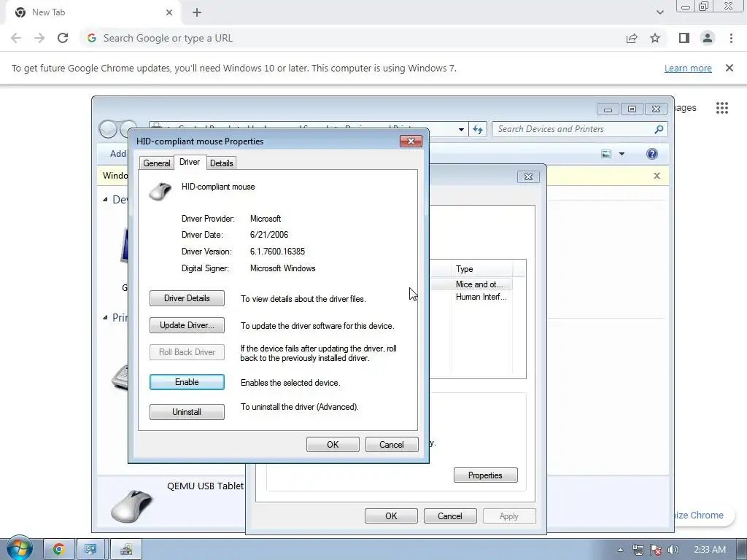
Task: Click the taskbar clock
Action: [x=710, y=550]
